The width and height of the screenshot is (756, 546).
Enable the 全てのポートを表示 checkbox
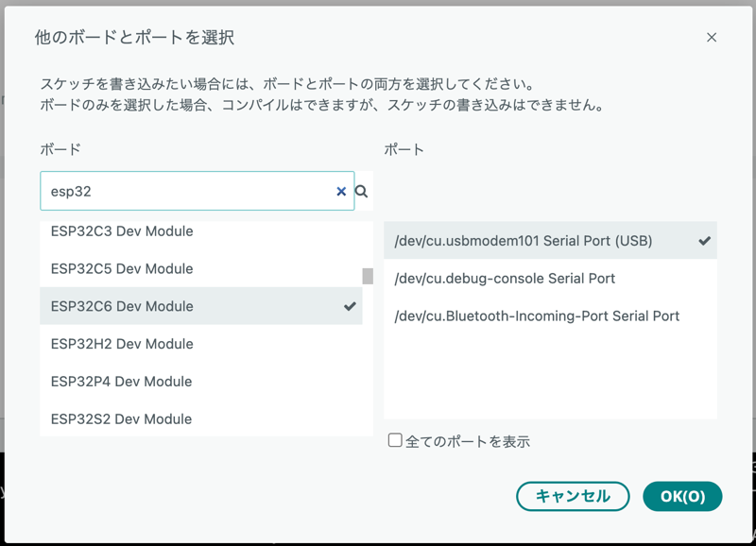[395, 440]
